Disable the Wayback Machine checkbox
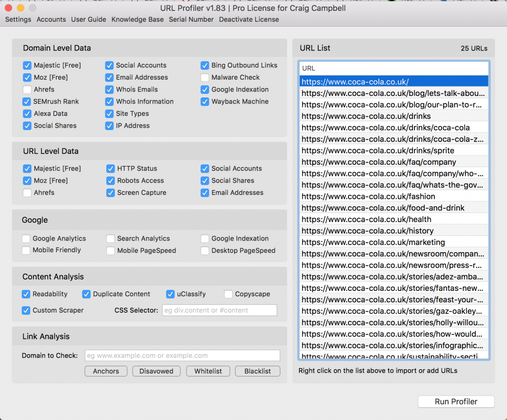This screenshot has width=507, height=420. pyautogui.click(x=205, y=101)
